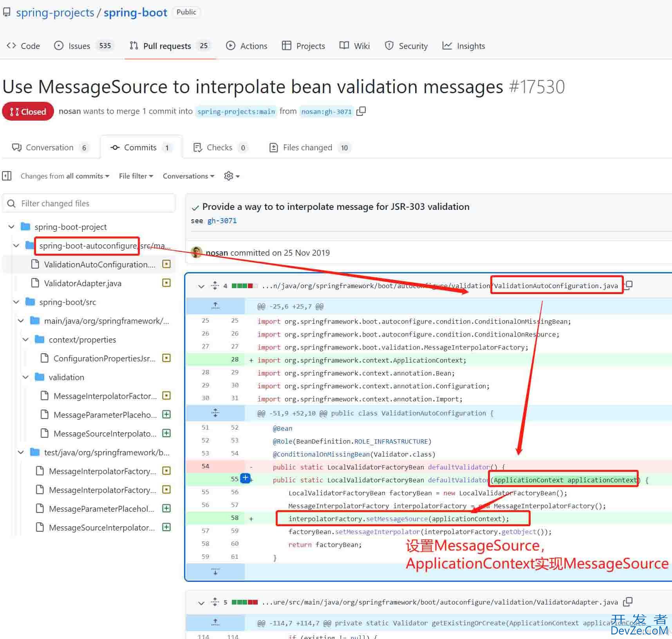Click the modified icon beside ConfigurationPropertiesJsr
Image resolution: width=672 pixels, height=639 pixels.
click(166, 358)
